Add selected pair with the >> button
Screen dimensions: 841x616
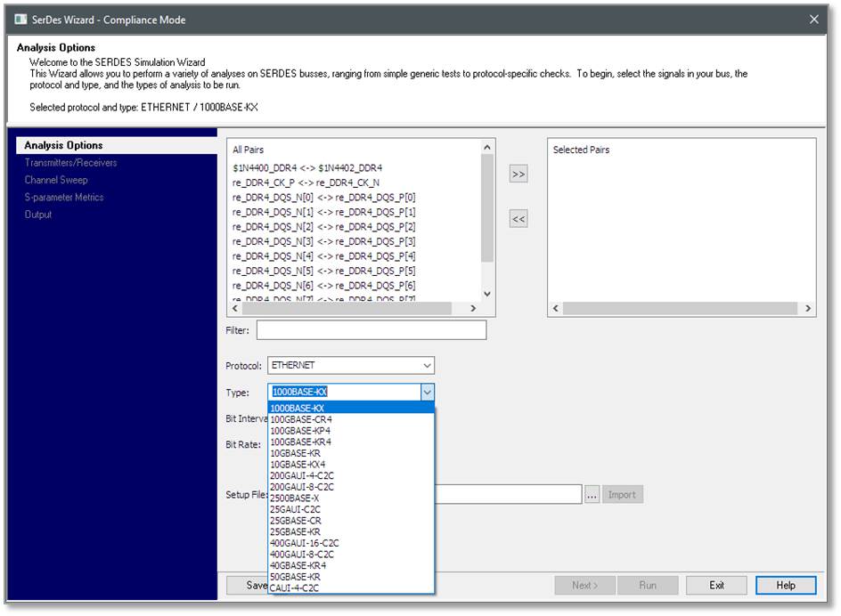(518, 174)
